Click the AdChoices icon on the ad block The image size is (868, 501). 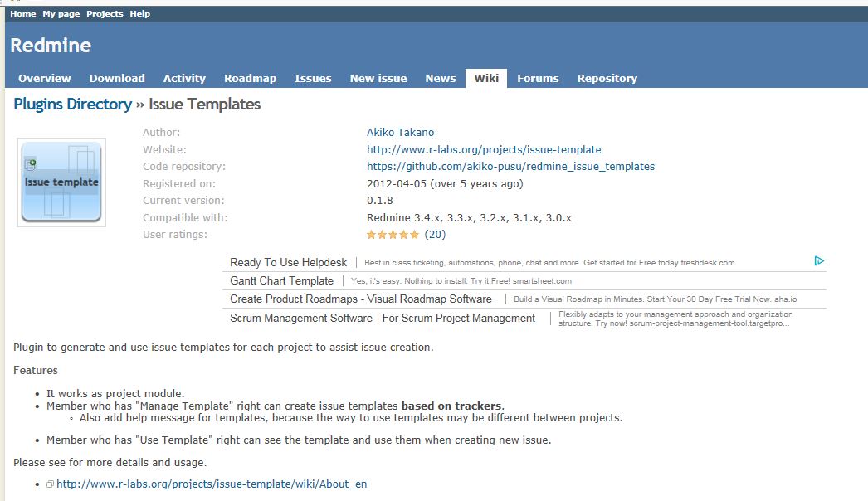tap(818, 261)
